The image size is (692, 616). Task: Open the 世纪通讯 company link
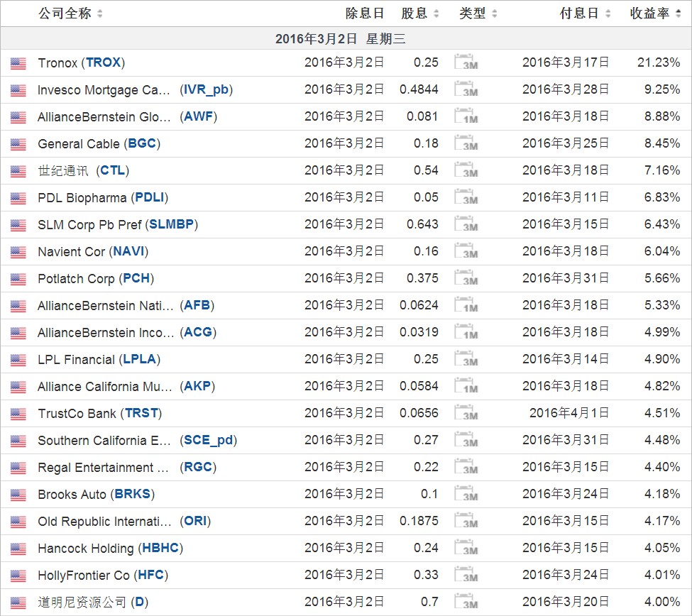63,171
